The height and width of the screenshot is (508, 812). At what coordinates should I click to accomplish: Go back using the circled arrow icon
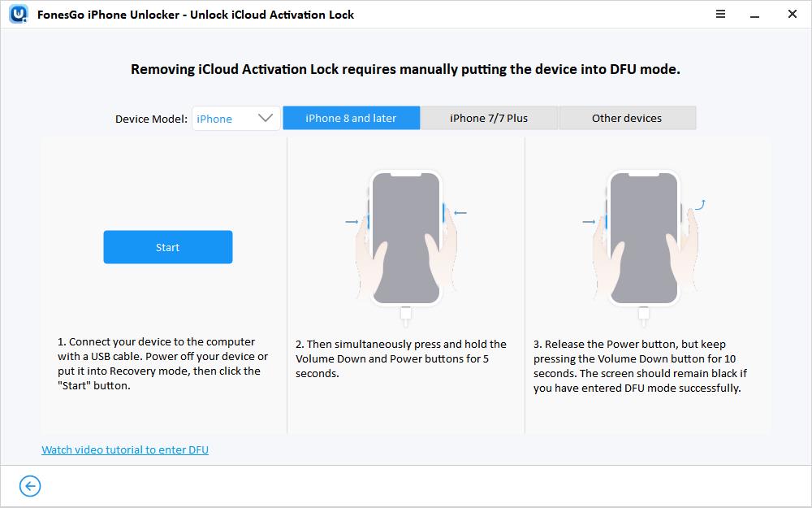pos(30,486)
